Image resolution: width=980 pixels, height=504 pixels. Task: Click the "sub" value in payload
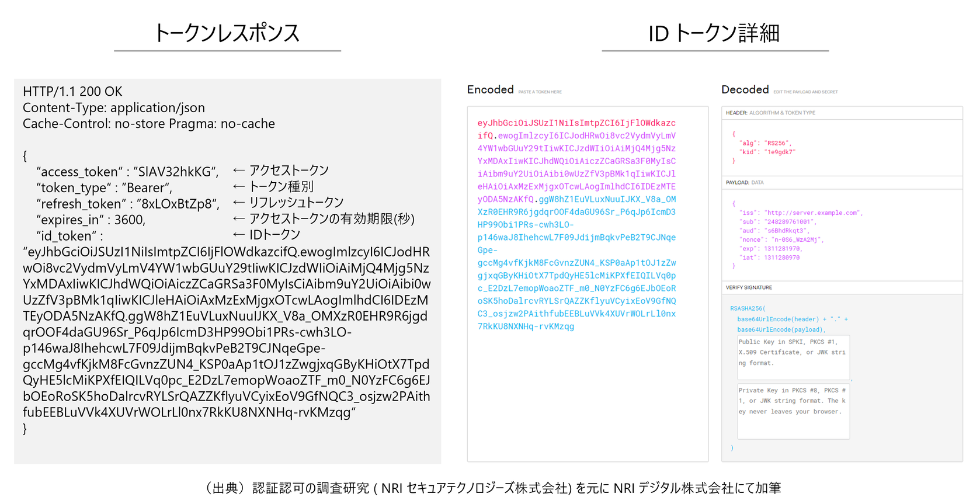(789, 222)
